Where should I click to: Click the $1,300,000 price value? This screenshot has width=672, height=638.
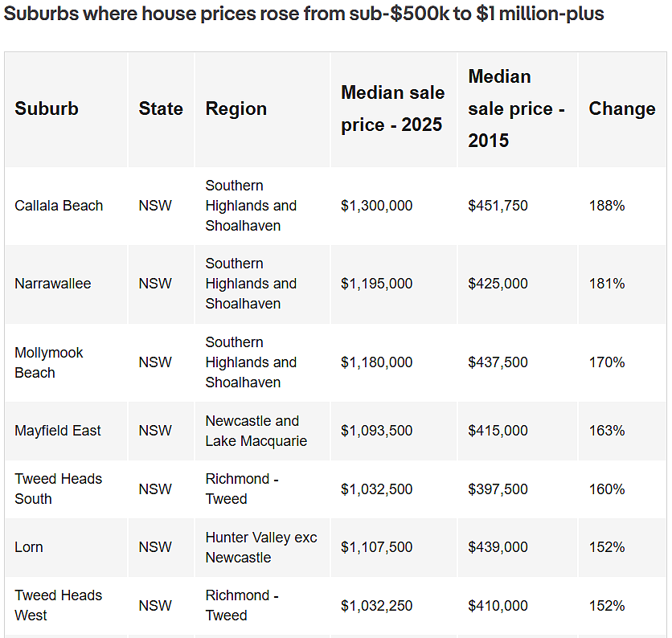tap(376, 206)
